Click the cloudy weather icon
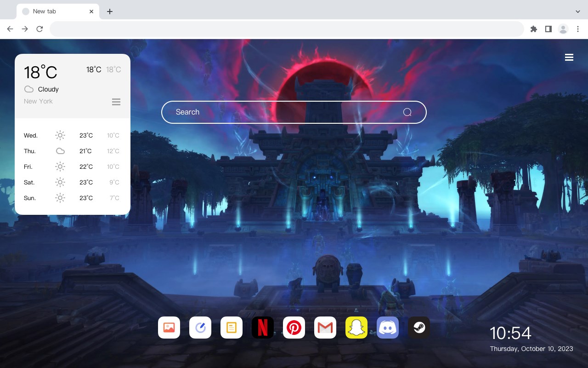The height and width of the screenshot is (368, 588). tap(29, 89)
